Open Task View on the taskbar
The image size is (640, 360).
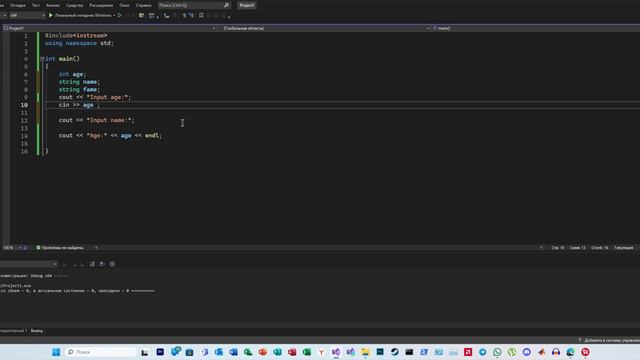(144, 352)
